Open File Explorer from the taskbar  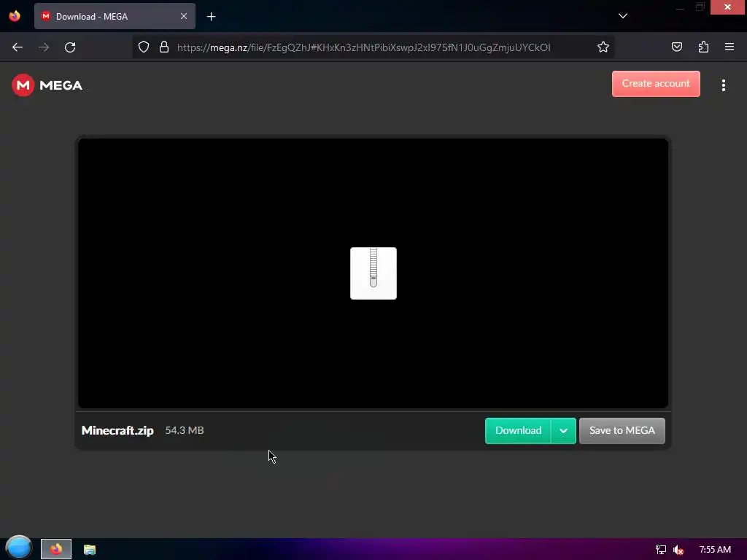click(x=90, y=550)
